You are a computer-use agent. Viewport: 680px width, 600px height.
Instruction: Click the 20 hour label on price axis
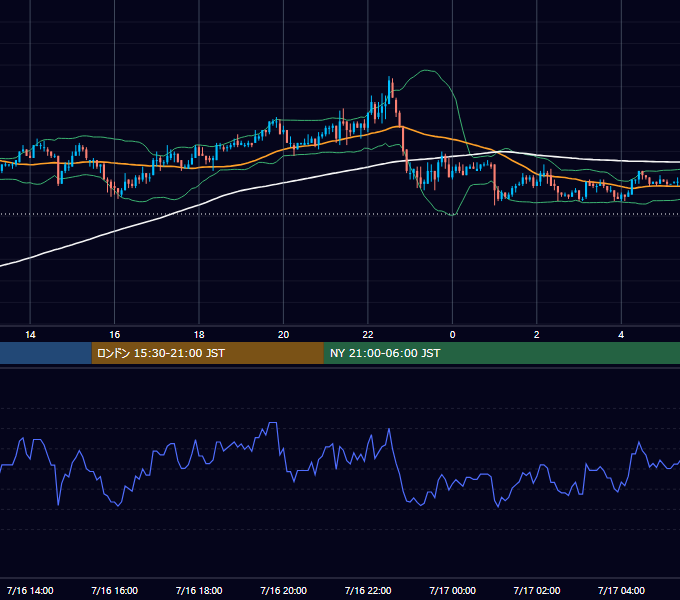click(x=283, y=335)
